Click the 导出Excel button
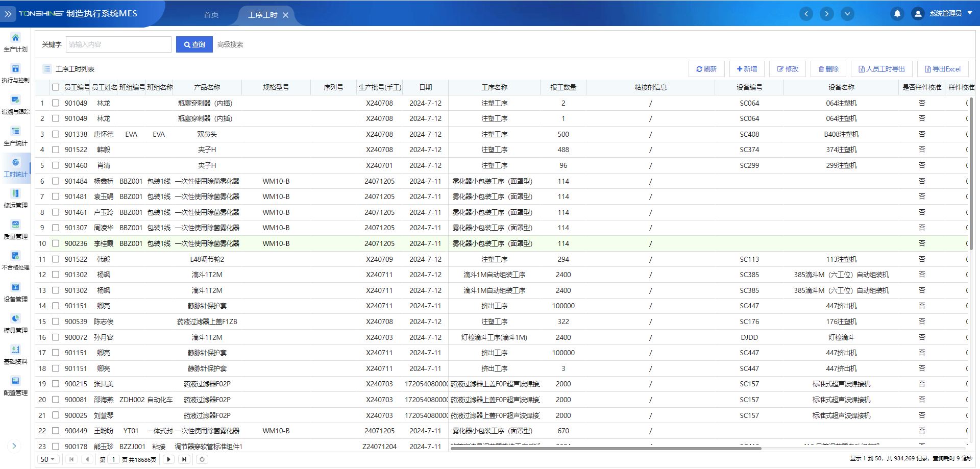980x469 pixels. [943, 69]
